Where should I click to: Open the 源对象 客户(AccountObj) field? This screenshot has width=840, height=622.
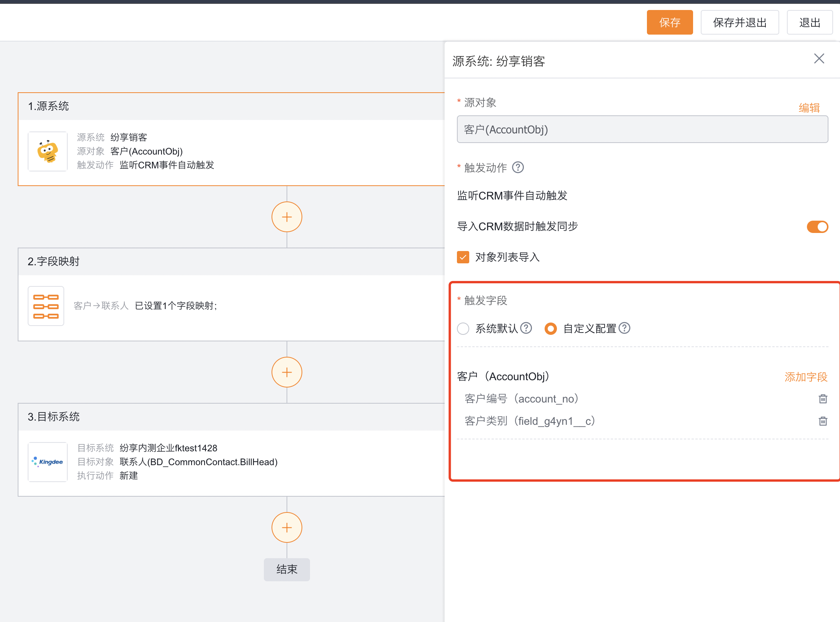[x=642, y=130]
